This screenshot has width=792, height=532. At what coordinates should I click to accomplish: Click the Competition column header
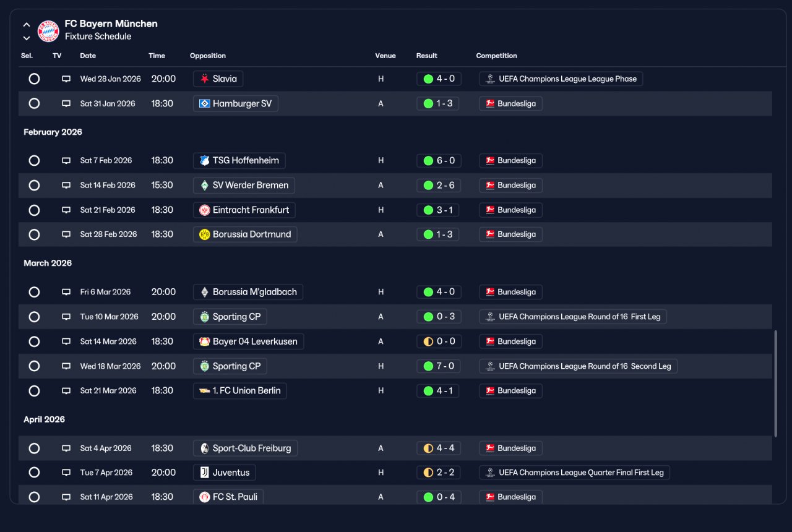[496, 56]
